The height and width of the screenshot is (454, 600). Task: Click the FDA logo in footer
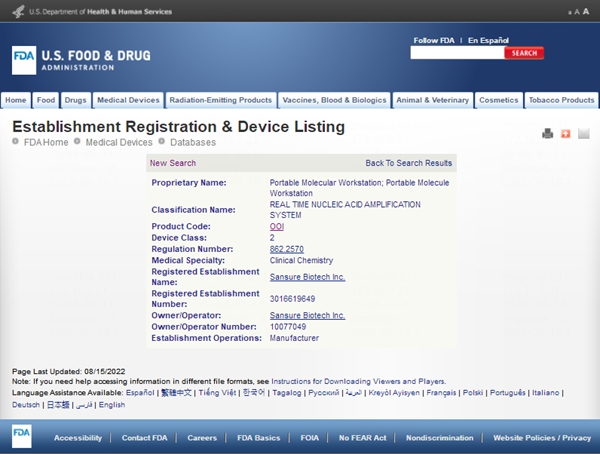click(x=22, y=437)
